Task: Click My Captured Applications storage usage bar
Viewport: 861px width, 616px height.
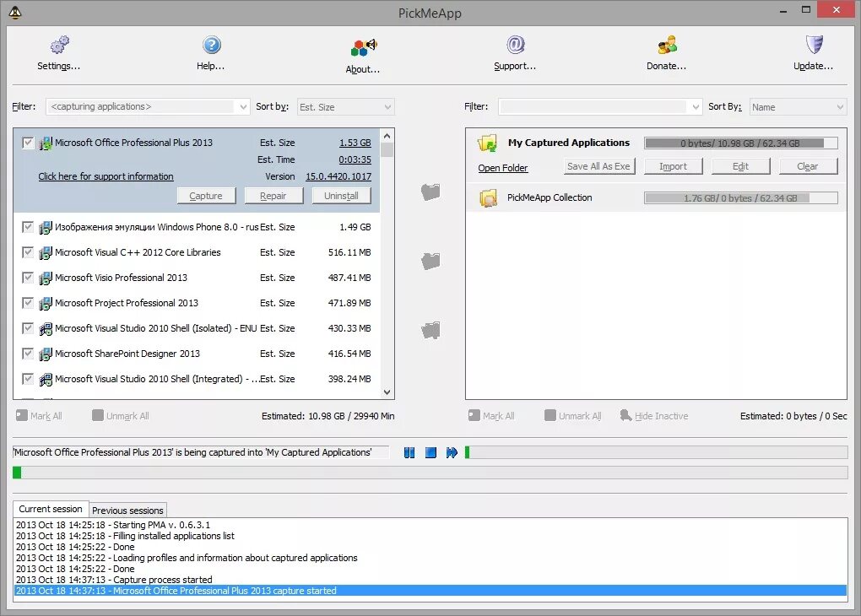Action: (741, 143)
